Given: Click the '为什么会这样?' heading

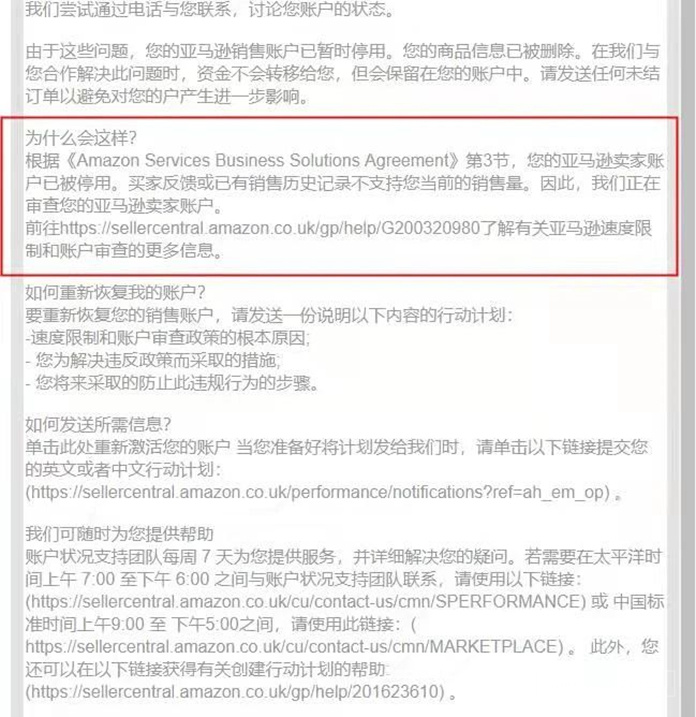Looking at the screenshot, I should [x=81, y=138].
